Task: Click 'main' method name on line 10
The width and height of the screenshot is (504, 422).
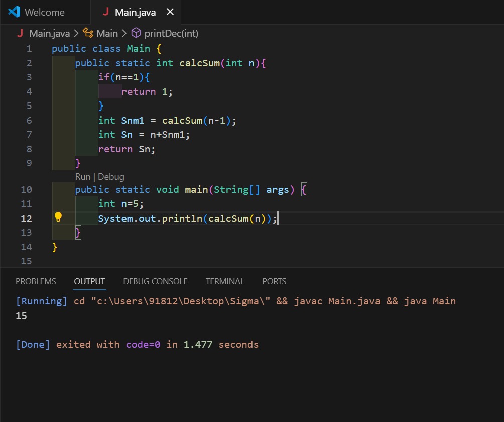Action: pyautogui.click(x=196, y=189)
